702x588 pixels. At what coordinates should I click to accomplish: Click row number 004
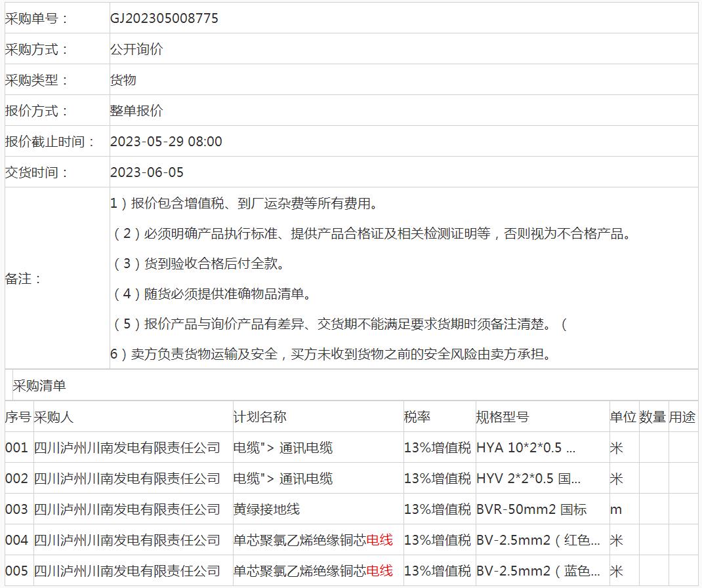pyautogui.click(x=16, y=540)
